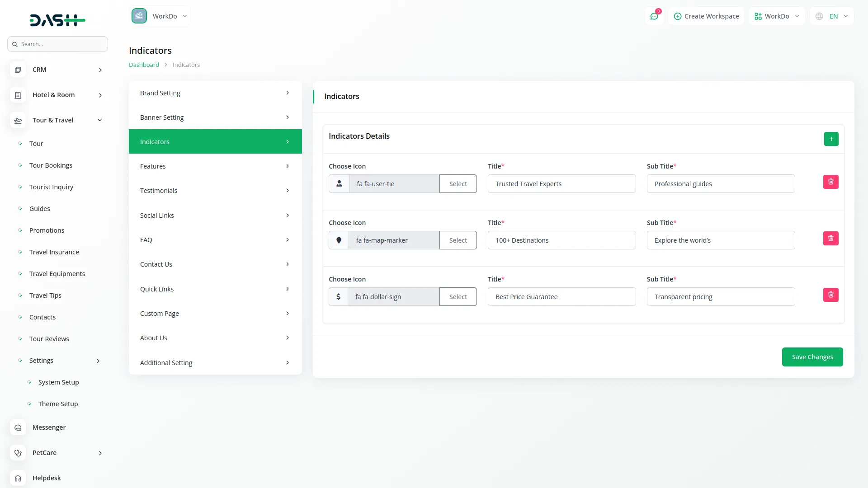Click the DASH logo
868x488 pixels.
(57, 20)
